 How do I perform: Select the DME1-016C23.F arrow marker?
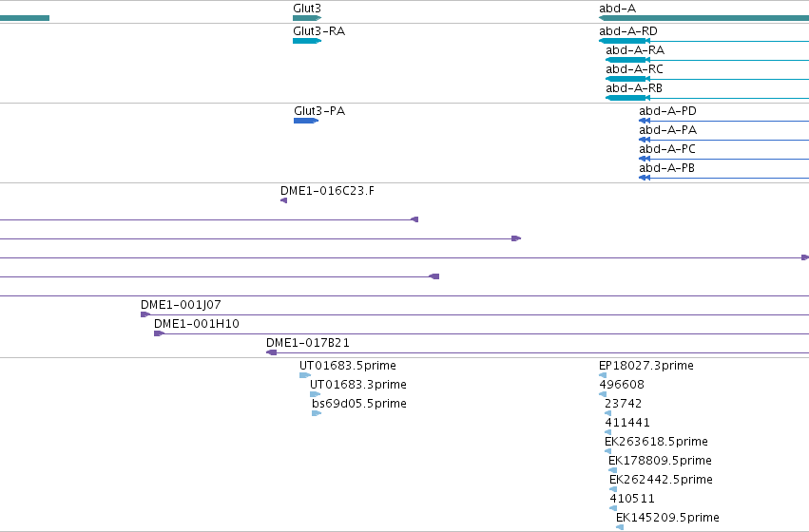pos(284,200)
